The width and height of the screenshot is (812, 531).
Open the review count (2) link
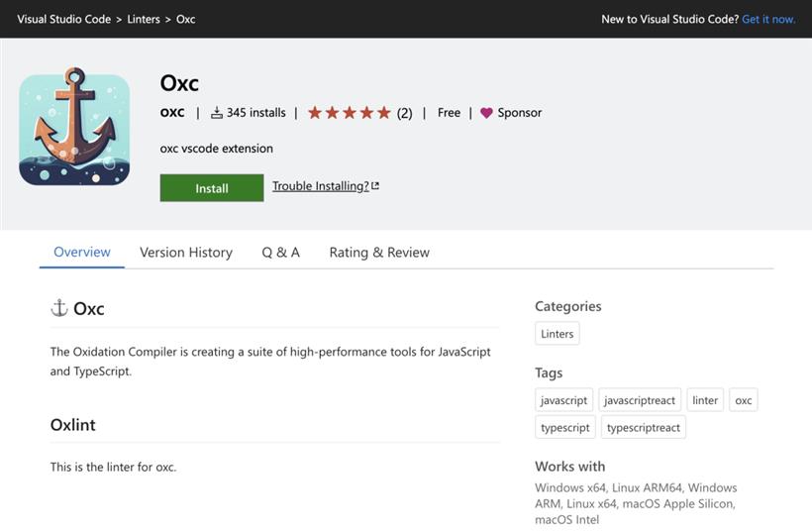point(404,113)
